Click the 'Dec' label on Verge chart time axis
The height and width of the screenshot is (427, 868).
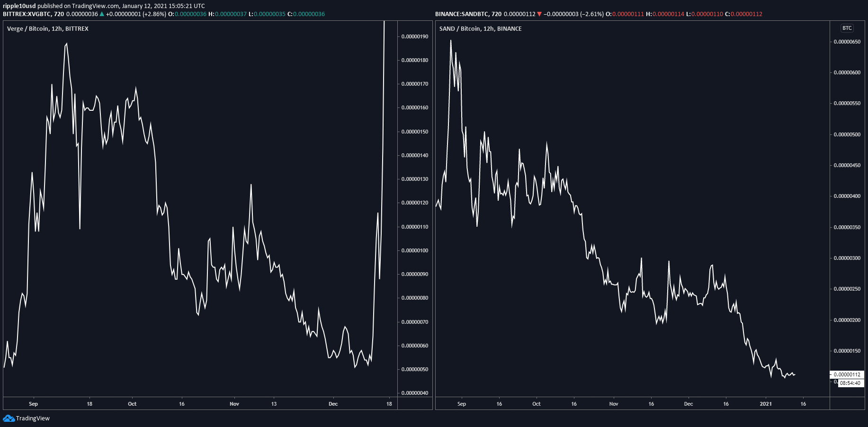click(333, 404)
